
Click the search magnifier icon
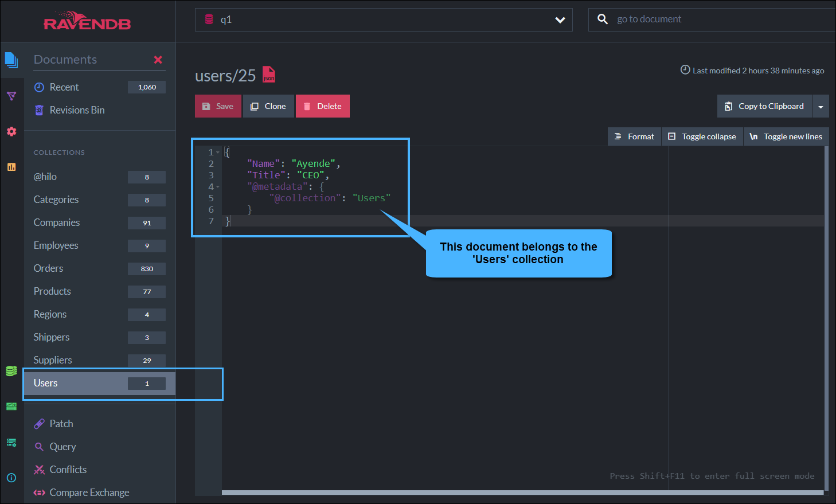pyautogui.click(x=603, y=19)
